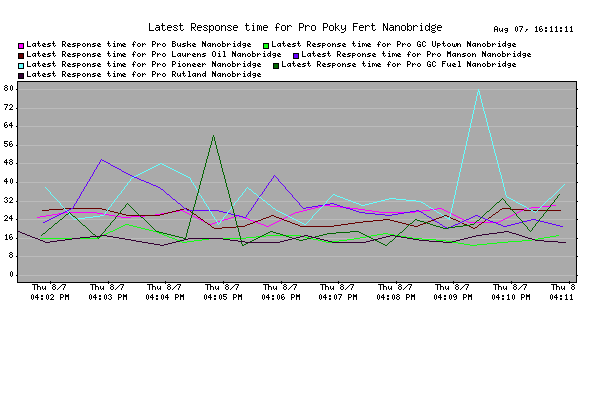Click the cyan peak at value 80
The width and height of the screenshot is (616, 393).
tap(478, 90)
